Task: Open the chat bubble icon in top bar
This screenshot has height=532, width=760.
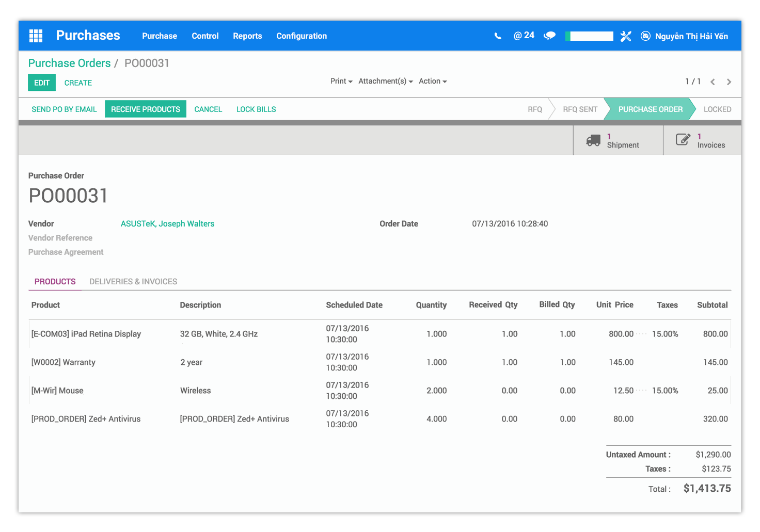Action: point(549,36)
